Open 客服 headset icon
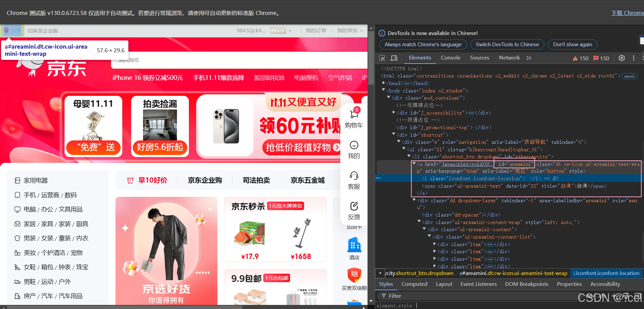 coord(354,176)
